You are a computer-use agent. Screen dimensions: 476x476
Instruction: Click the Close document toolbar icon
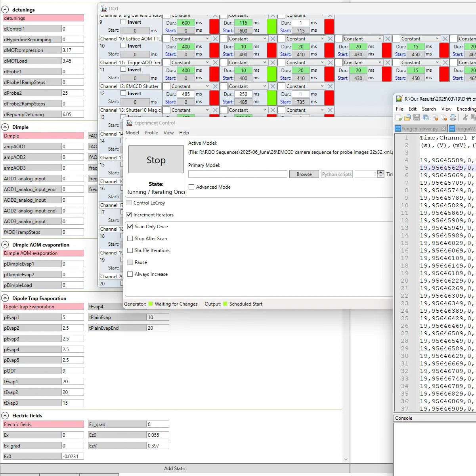[435, 118]
